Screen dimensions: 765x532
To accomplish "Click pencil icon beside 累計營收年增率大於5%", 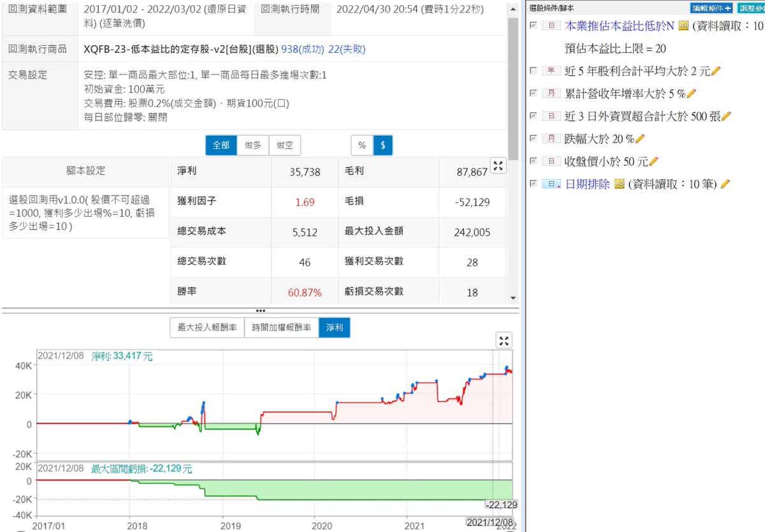I will (692, 94).
